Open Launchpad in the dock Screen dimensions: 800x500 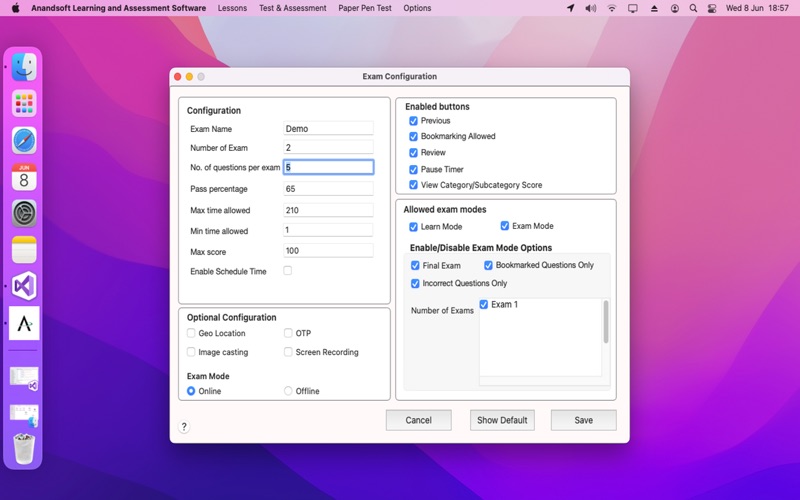click(24, 104)
